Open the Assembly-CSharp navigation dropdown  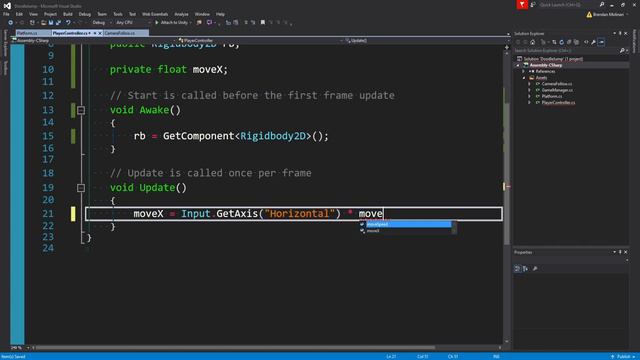[x=95, y=41]
